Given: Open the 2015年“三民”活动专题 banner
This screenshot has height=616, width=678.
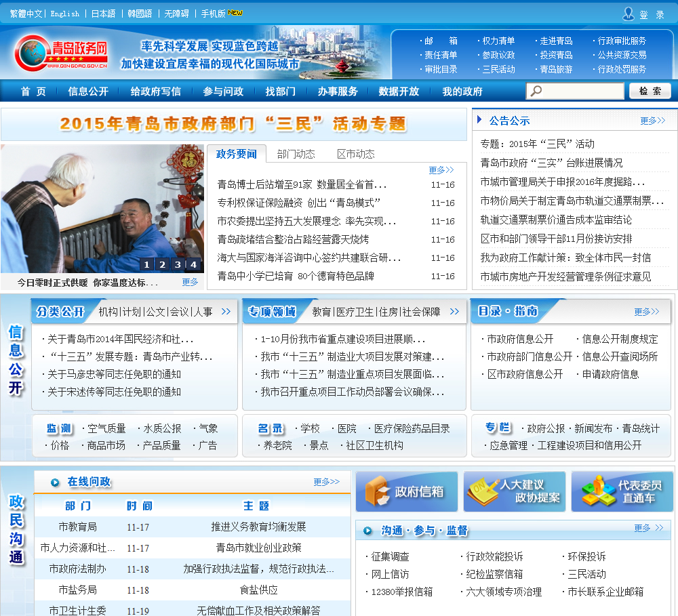Looking at the screenshot, I should (234, 124).
